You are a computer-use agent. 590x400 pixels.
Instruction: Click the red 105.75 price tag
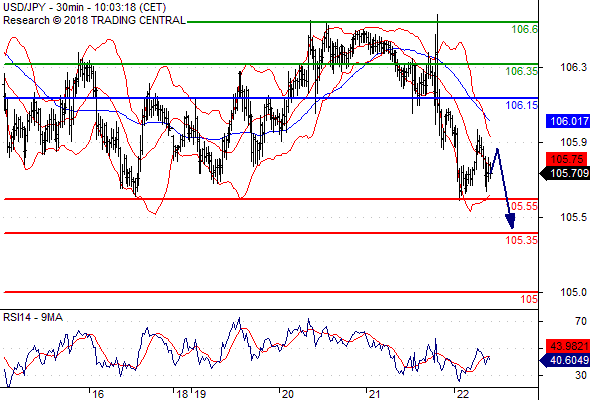(x=567, y=159)
